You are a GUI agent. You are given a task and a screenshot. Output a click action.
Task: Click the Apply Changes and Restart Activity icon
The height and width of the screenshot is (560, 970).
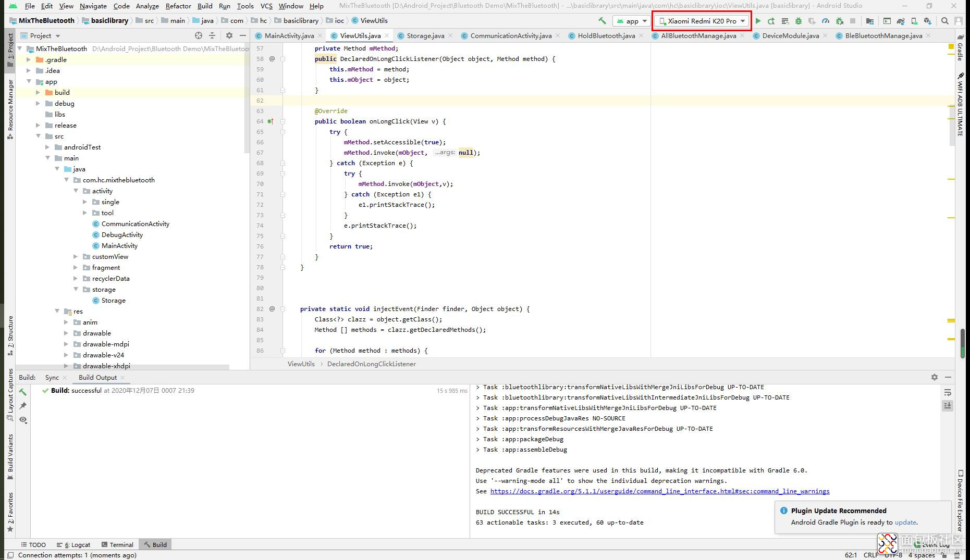(771, 21)
